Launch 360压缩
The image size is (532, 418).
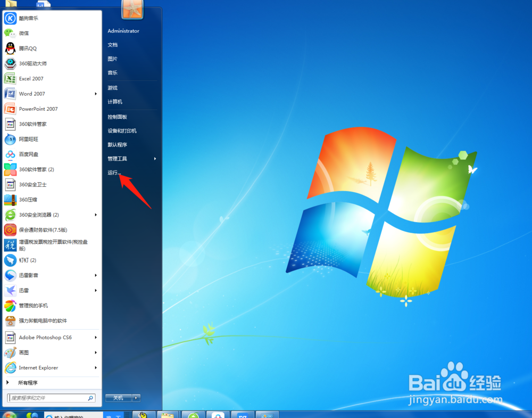click(52, 200)
